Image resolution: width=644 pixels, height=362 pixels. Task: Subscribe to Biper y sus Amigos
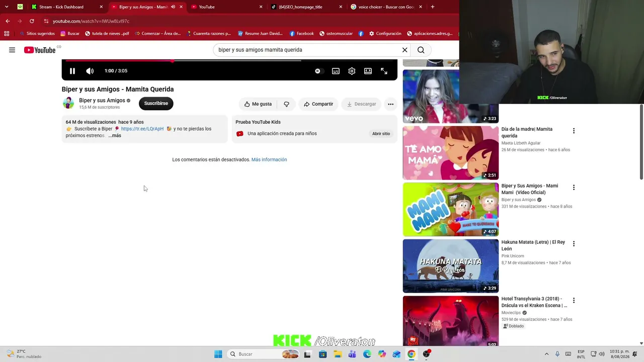(x=156, y=104)
